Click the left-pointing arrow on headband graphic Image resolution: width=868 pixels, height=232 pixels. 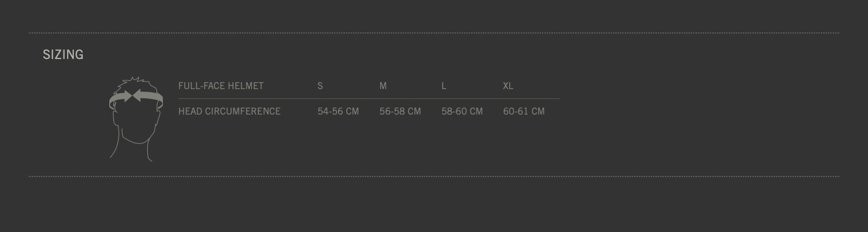point(147,97)
